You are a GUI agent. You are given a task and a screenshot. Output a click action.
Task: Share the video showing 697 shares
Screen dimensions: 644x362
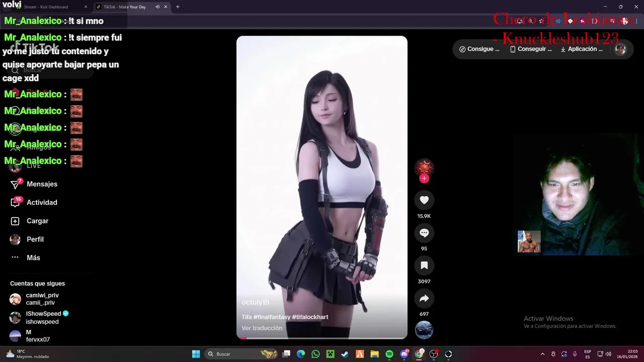[x=424, y=298]
